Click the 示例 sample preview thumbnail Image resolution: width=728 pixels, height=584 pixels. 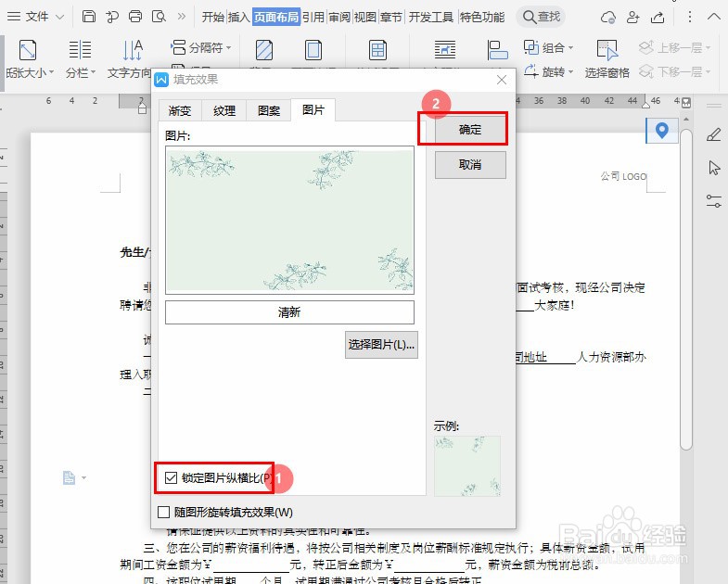467,465
